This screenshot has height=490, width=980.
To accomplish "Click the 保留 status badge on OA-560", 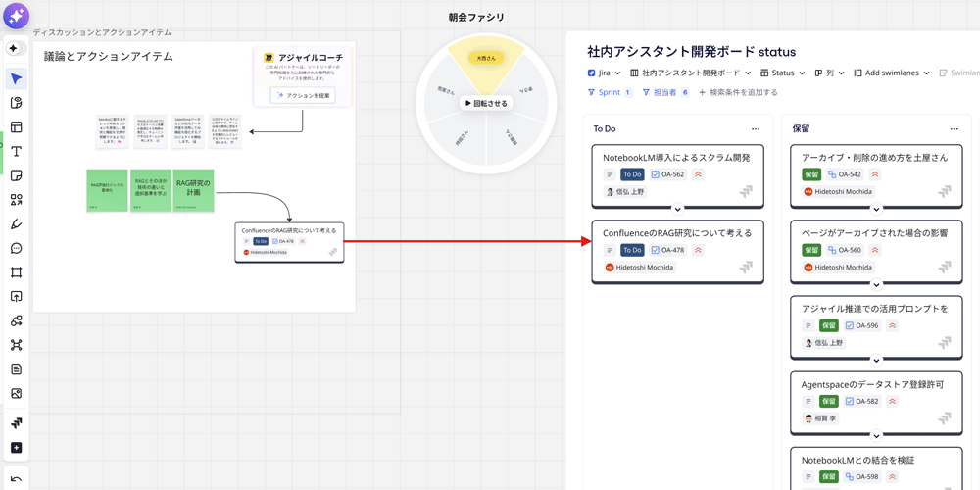I will (811, 250).
